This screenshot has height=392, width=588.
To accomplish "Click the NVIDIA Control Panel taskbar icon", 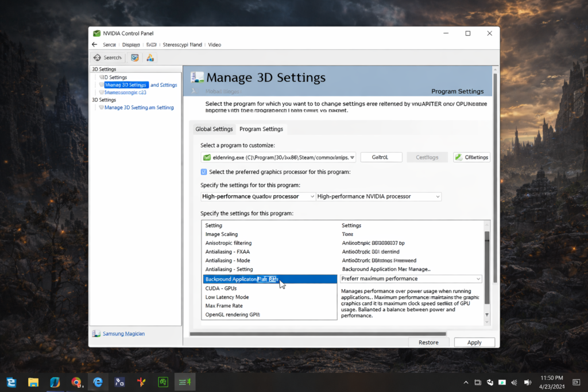I will click(184, 382).
